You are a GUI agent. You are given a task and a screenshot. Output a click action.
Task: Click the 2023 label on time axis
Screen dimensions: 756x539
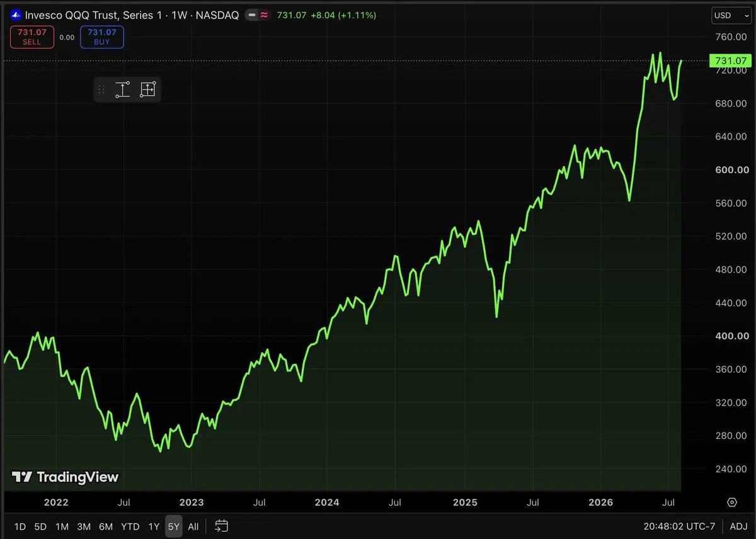(x=192, y=502)
